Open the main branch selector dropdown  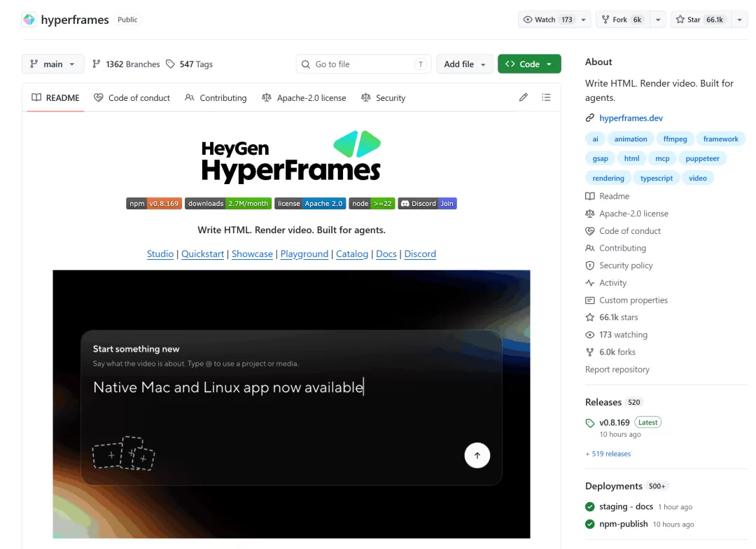(53, 64)
